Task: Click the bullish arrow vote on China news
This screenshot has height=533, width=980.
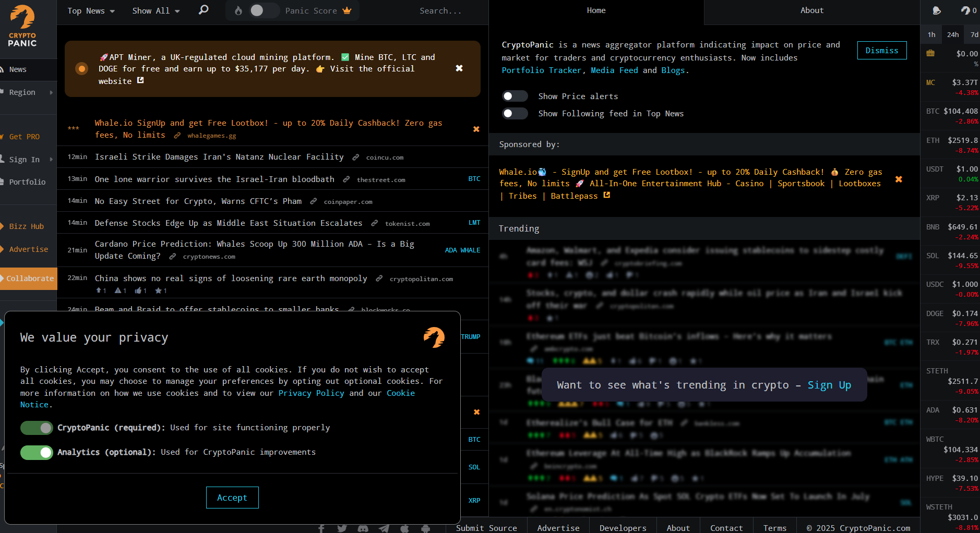Action: click(x=101, y=290)
